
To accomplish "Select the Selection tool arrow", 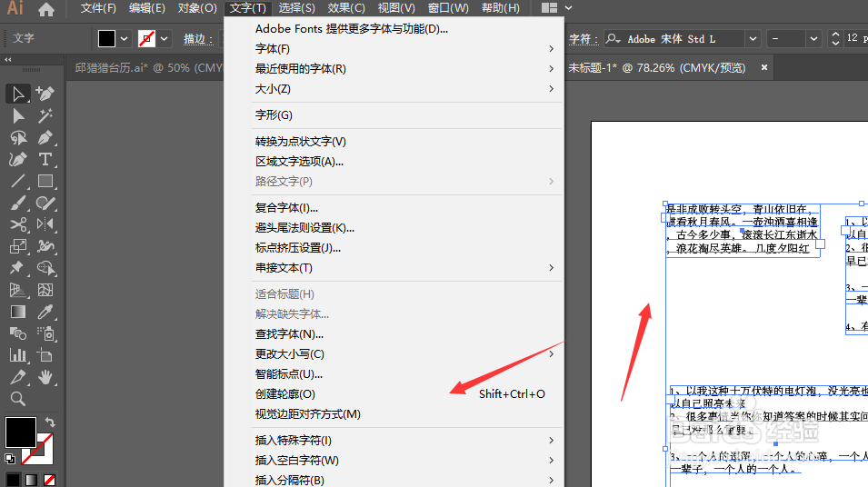I will tap(17, 94).
